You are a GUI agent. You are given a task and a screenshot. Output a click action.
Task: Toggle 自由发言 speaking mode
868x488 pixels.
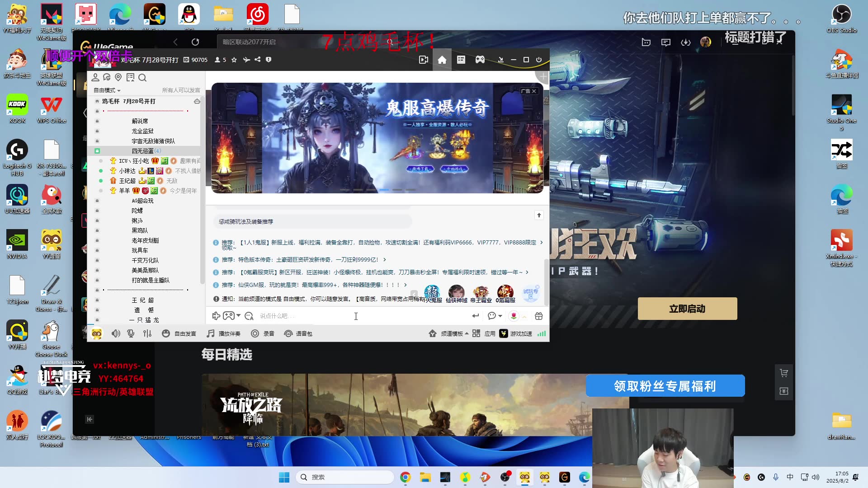click(179, 333)
